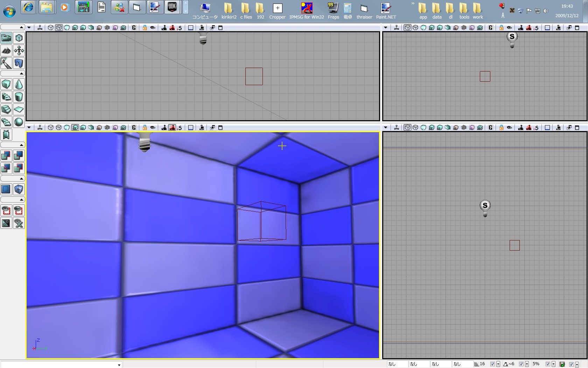Select the Camera mode tool
The height and width of the screenshot is (368, 588).
coord(6,38)
